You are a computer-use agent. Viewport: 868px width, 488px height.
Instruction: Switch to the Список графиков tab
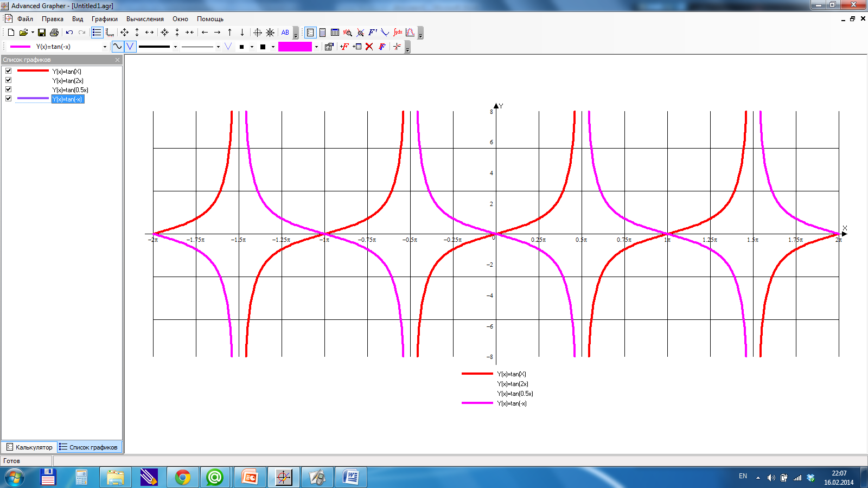point(88,447)
